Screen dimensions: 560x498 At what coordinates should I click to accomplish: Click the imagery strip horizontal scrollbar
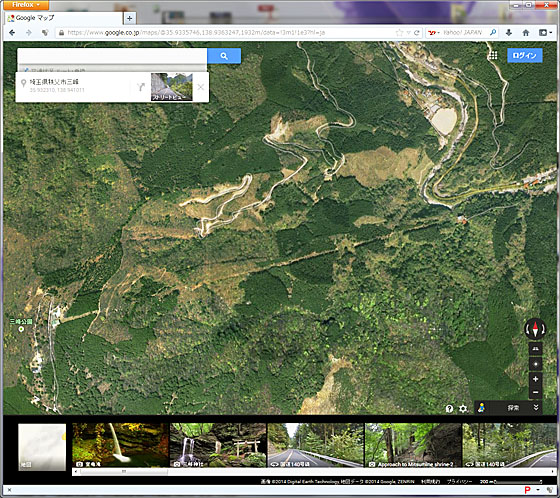pyautogui.click(x=123, y=472)
